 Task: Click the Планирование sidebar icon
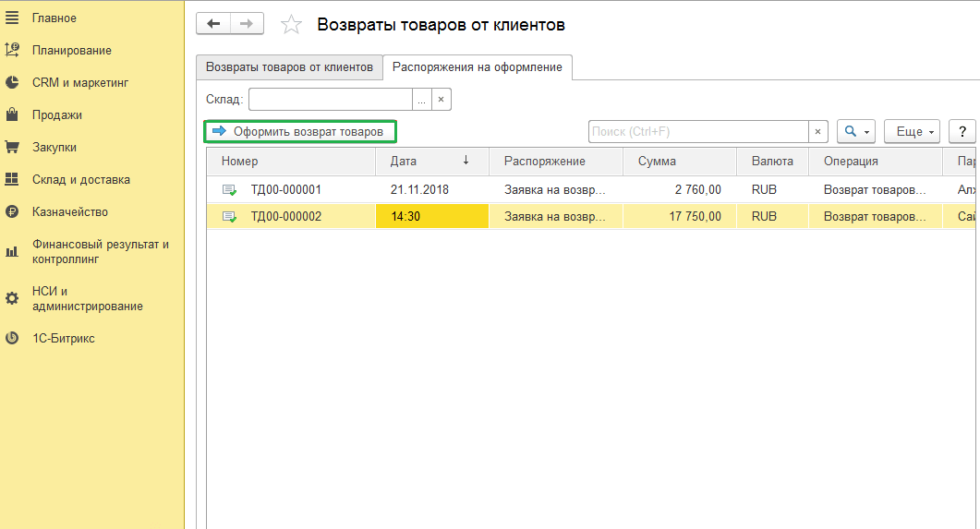[x=12, y=51]
